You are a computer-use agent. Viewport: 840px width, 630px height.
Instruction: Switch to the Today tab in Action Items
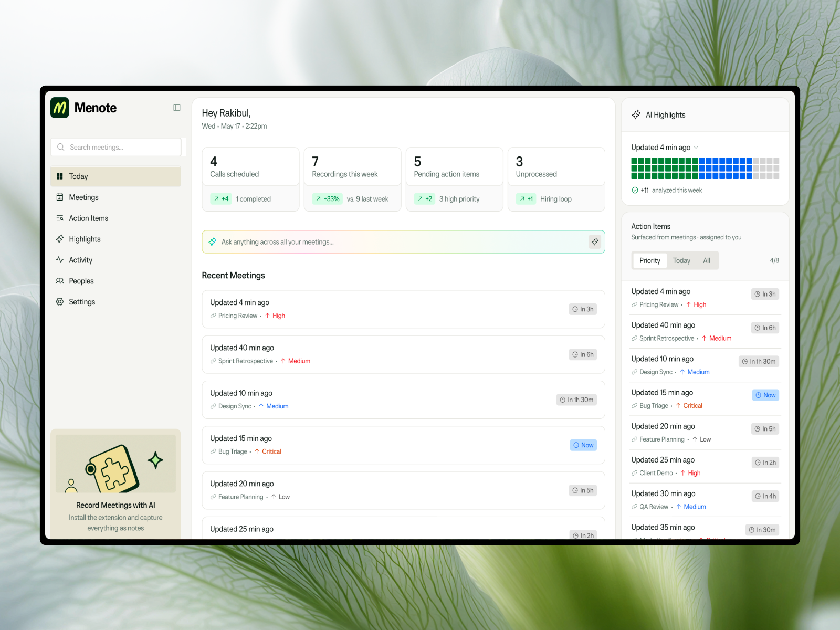pyautogui.click(x=681, y=260)
